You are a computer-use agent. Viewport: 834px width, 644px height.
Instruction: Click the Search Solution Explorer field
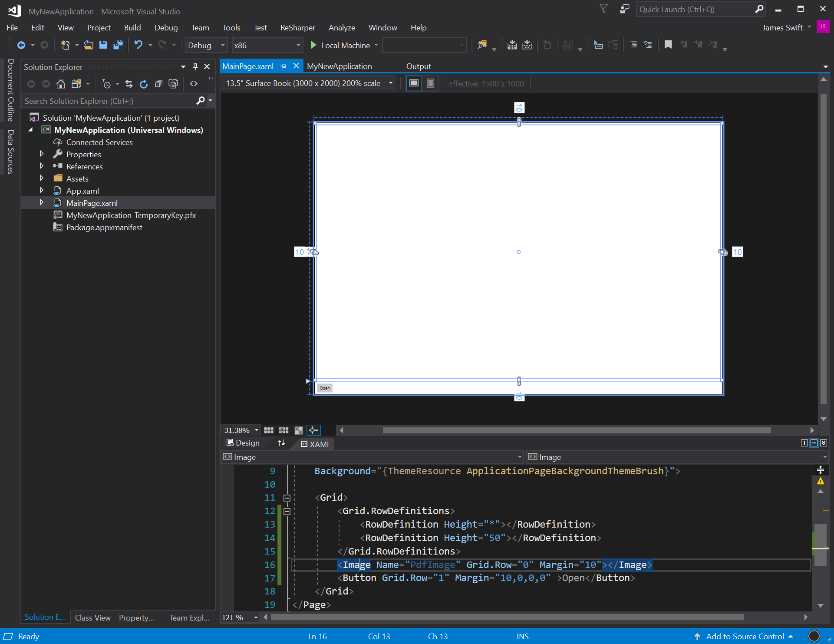click(x=109, y=101)
